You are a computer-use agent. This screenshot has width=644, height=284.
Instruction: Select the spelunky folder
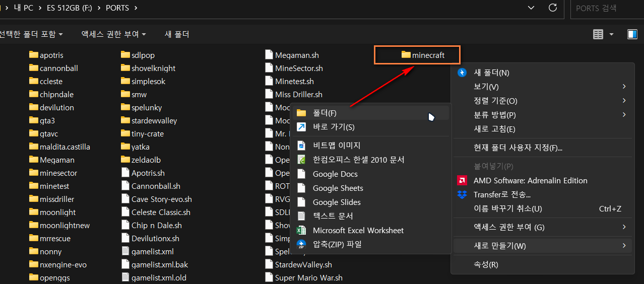pyautogui.click(x=141, y=107)
